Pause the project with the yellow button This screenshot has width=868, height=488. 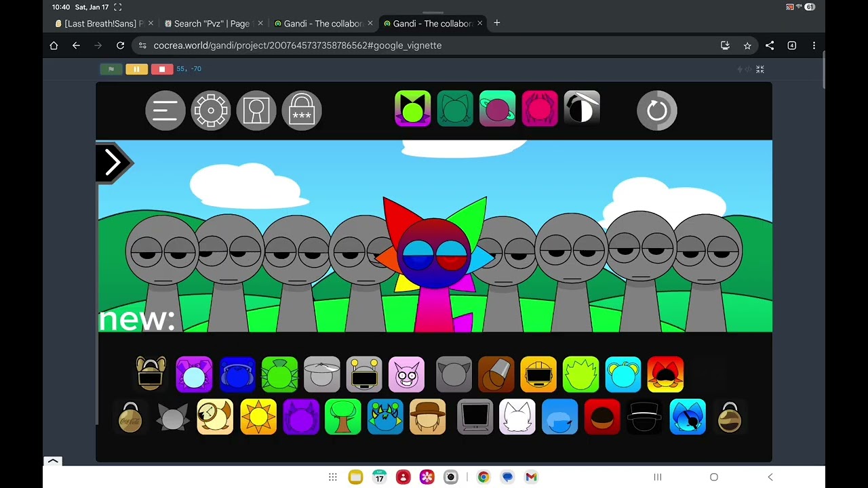(136, 69)
